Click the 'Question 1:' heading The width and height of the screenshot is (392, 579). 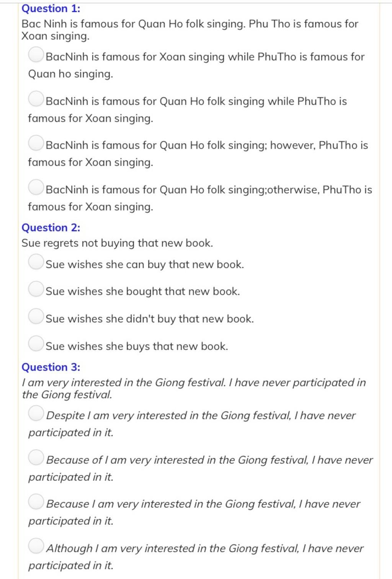tap(51, 8)
